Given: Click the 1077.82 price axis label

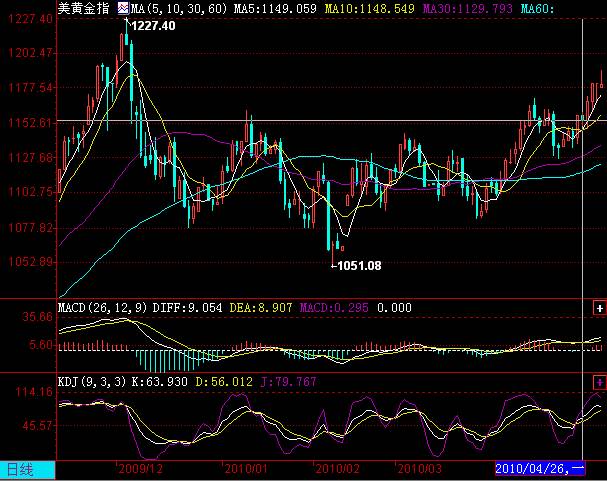Looking at the screenshot, I should coord(30,228).
